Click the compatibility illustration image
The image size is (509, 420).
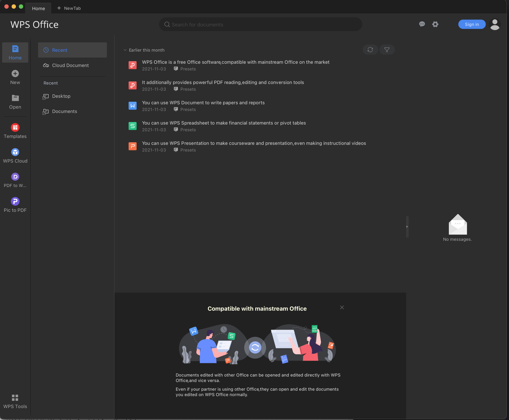click(257, 344)
